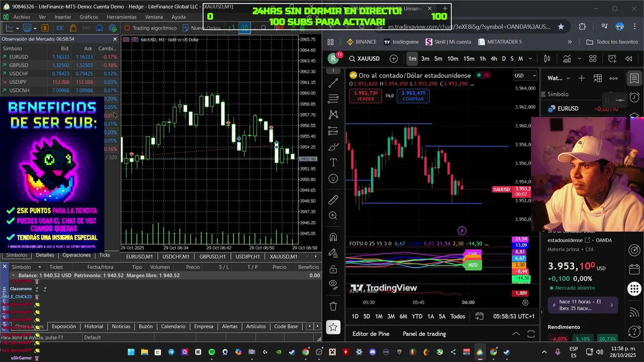Open the Panel de trading
The height and width of the screenshot is (362, 644).
tap(424, 334)
